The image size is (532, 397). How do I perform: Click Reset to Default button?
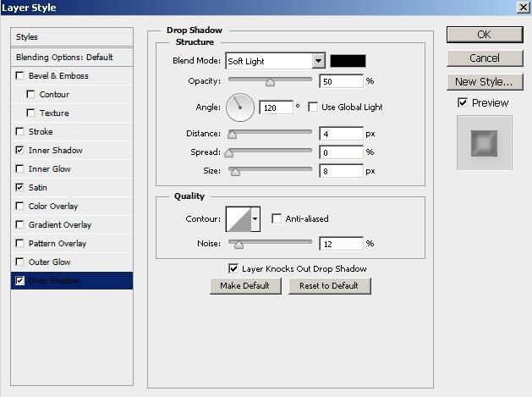(329, 285)
